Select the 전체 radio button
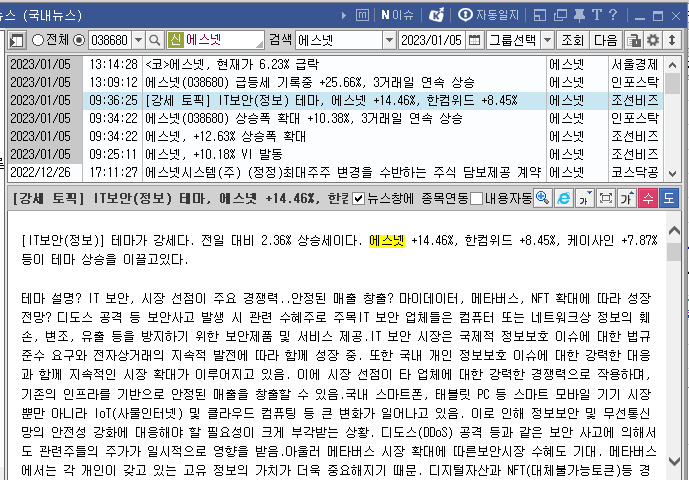This screenshot has width=689, height=480. pos(38,40)
